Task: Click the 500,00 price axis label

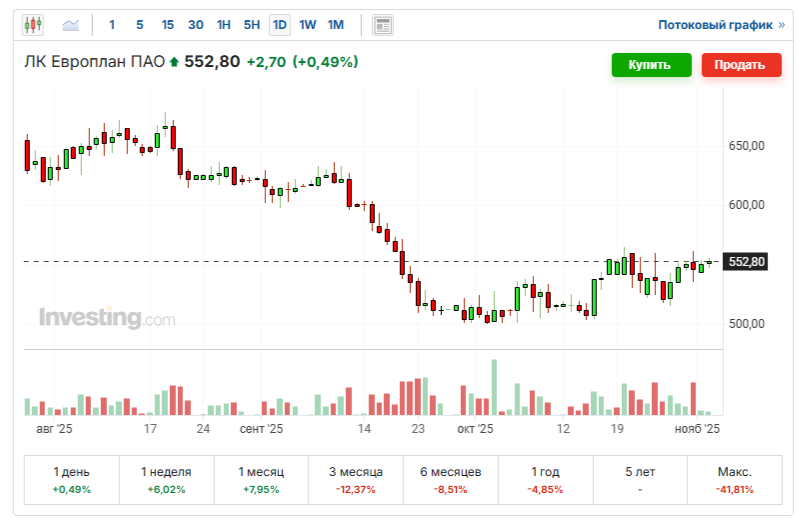Action: click(746, 324)
